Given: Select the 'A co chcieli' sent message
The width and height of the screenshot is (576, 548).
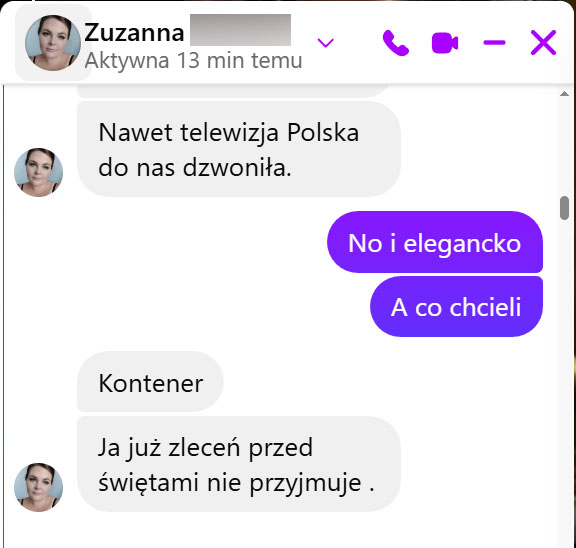Looking at the screenshot, I should point(456,307).
